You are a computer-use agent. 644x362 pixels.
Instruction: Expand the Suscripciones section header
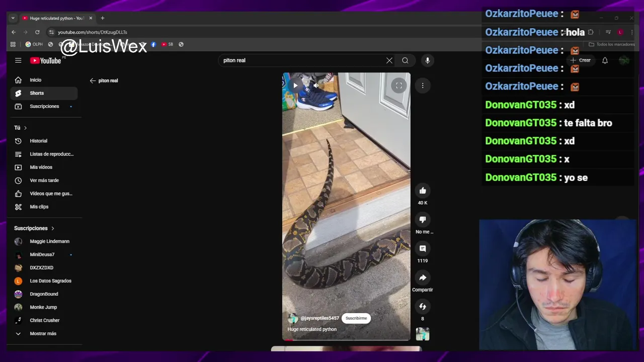click(34, 228)
